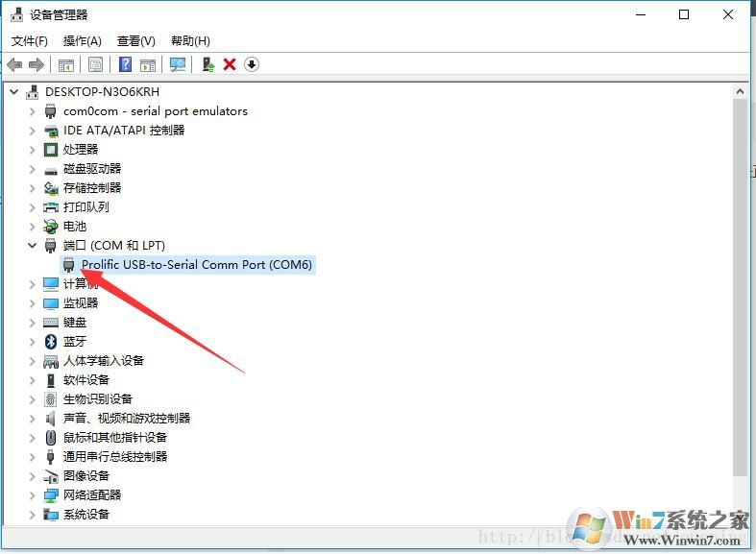Open the 文件(F) menu
756x554 pixels.
click(x=30, y=41)
